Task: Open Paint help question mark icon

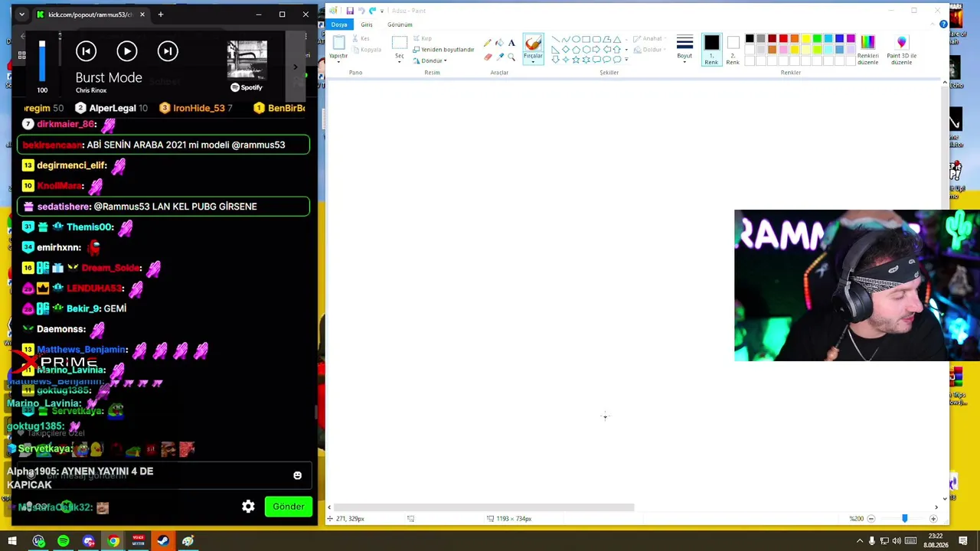Action: point(943,24)
